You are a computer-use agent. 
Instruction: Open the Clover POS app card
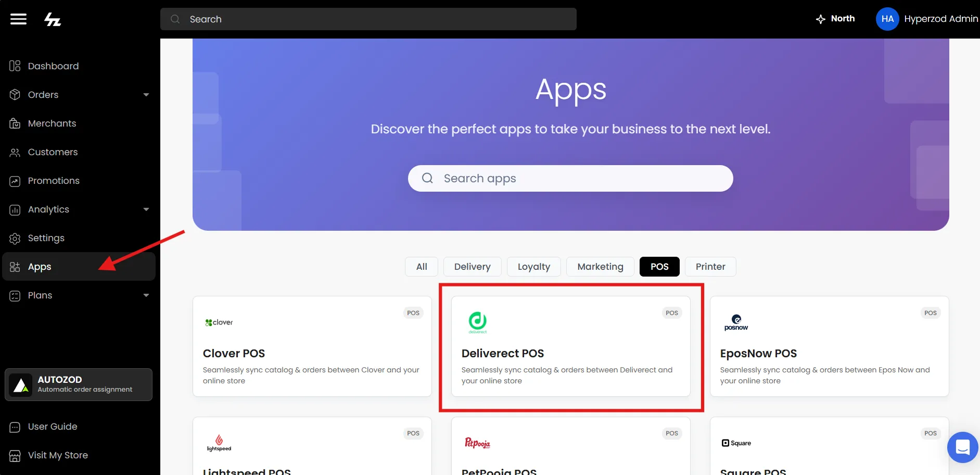coord(312,346)
